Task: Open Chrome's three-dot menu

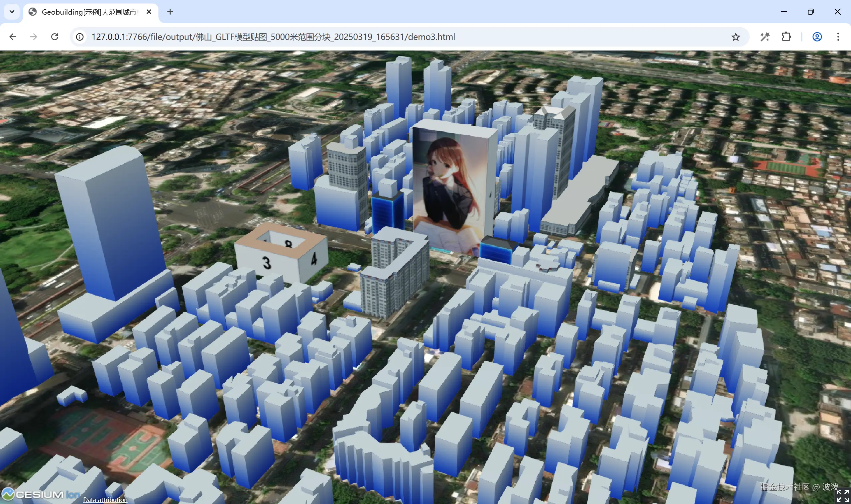Action: 838,37
